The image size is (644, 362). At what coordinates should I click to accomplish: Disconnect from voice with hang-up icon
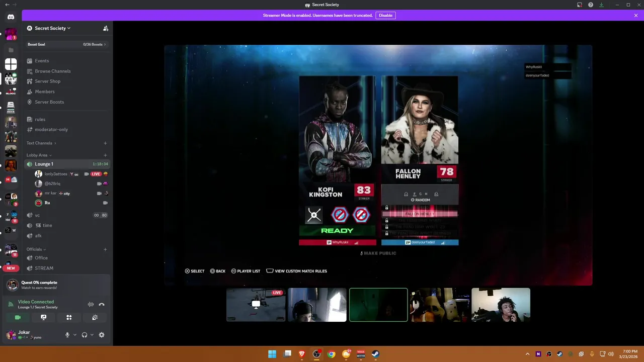click(102, 304)
